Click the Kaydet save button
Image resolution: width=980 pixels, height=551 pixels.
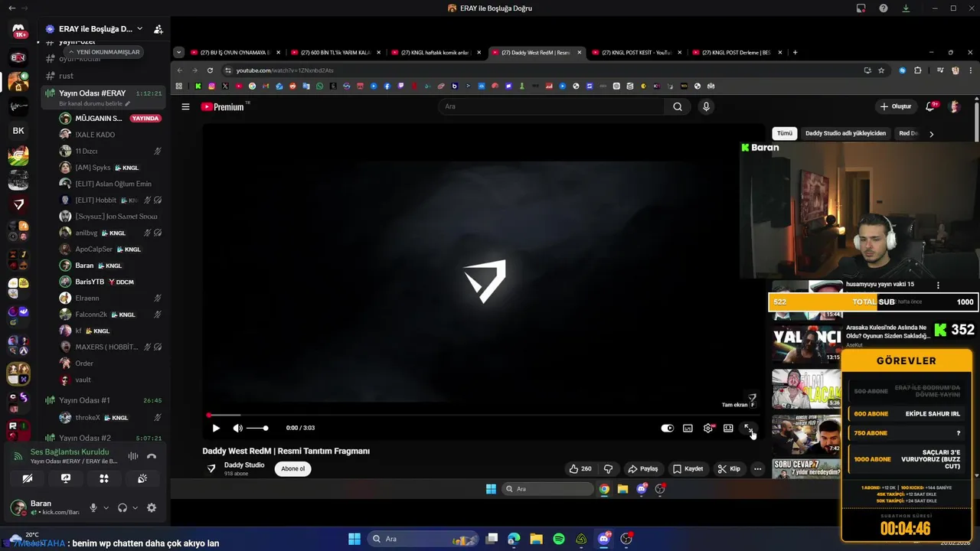click(x=688, y=468)
